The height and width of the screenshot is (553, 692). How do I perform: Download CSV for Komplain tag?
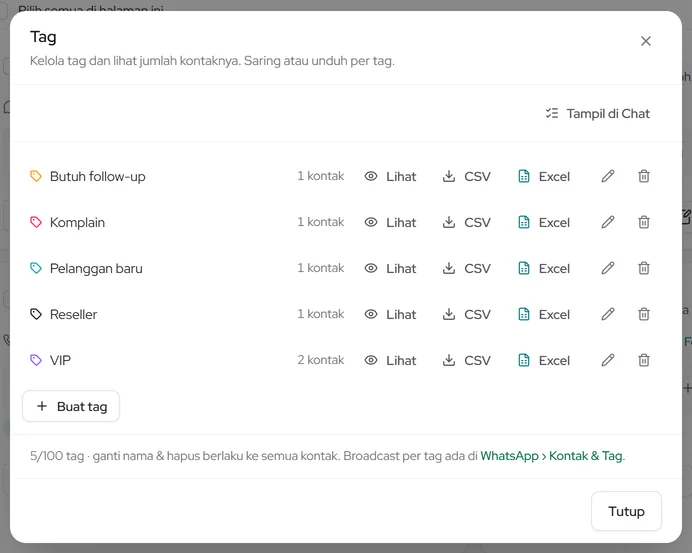(466, 222)
